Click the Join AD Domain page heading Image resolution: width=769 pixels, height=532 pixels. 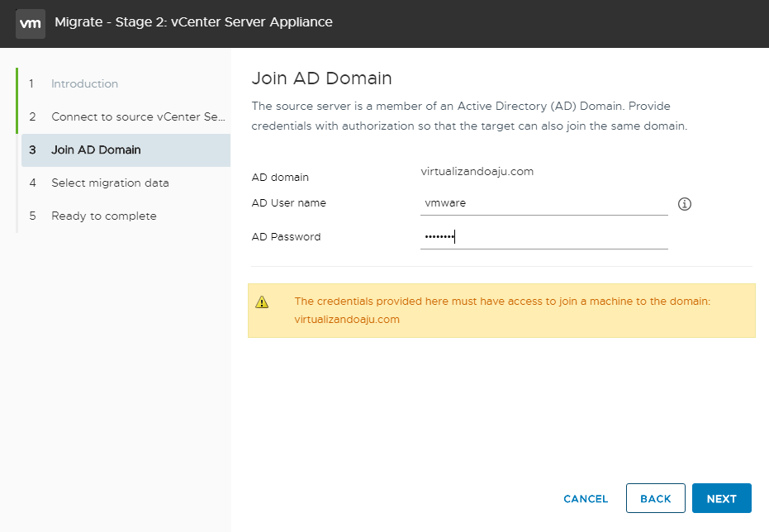tap(321, 78)
